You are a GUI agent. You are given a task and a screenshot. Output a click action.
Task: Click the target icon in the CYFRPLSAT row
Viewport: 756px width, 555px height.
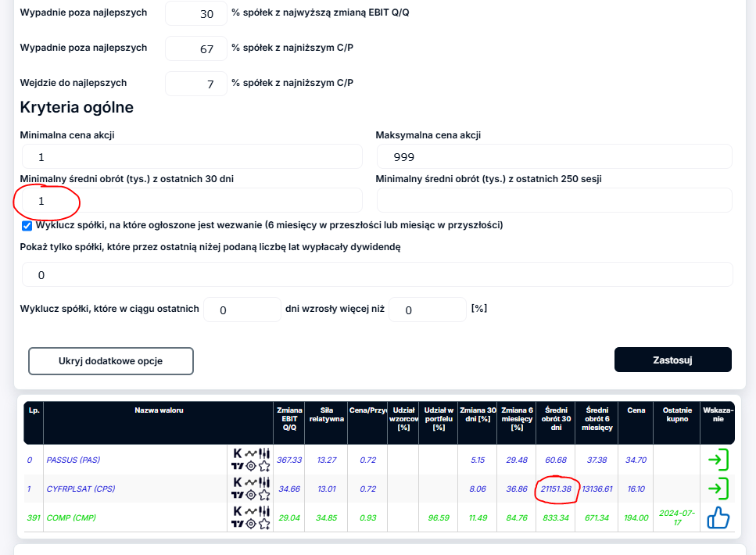[250, 495]
